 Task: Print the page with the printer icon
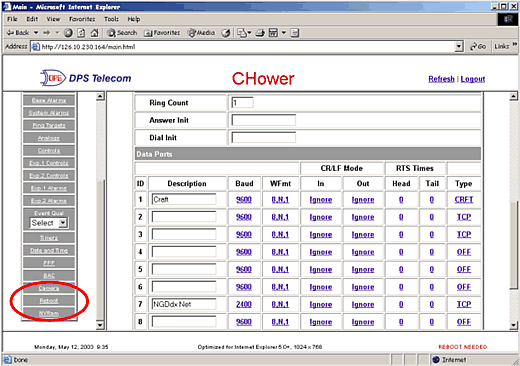pyautogui.click(x=260, y=33)
